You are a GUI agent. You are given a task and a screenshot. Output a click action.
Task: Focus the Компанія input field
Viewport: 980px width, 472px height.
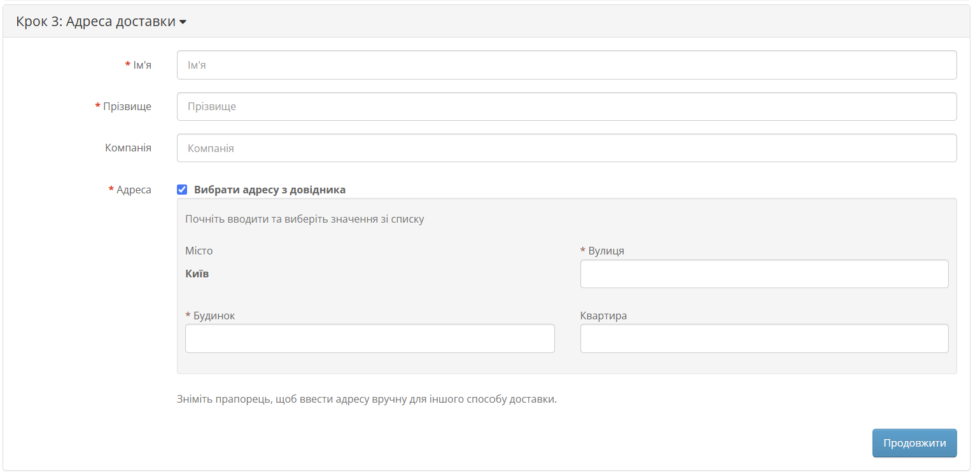(x=566, y=148)
